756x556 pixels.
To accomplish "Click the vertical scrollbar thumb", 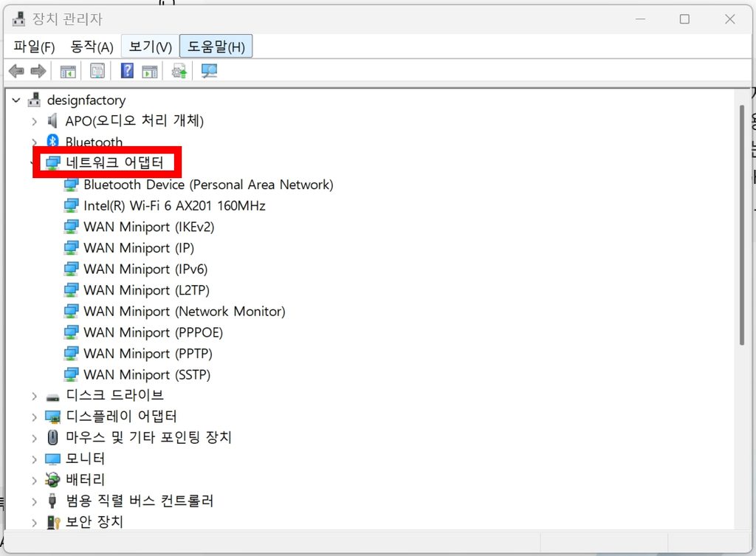I will click(x=742, y=224).
